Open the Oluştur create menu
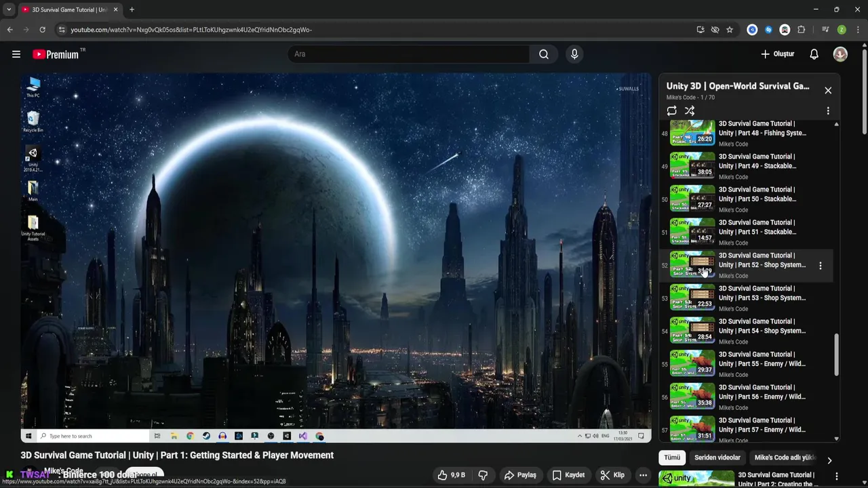 pyautogui.click(x=777, y=54)
